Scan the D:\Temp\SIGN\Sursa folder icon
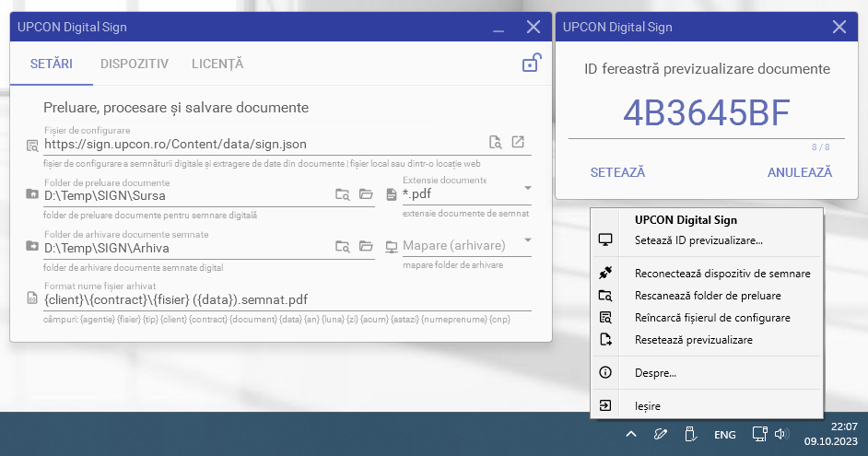 pyautogui.click(x=343, y=194)
